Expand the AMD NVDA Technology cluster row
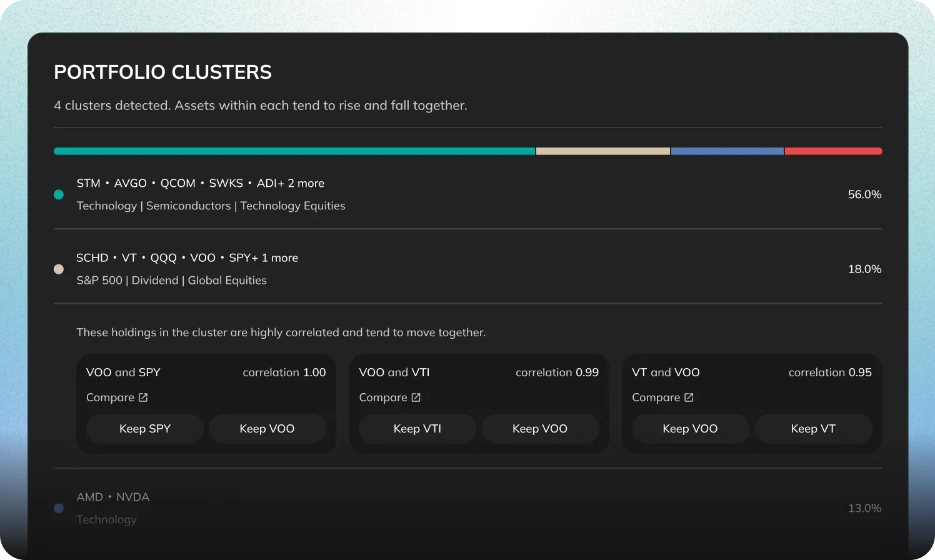 (x=467, y=508)
